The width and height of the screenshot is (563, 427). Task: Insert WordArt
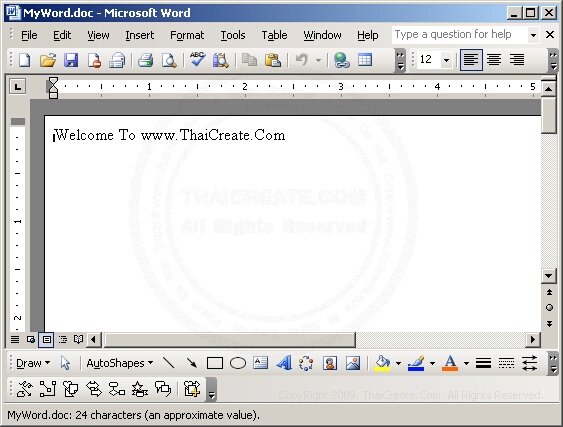point(284,363)
